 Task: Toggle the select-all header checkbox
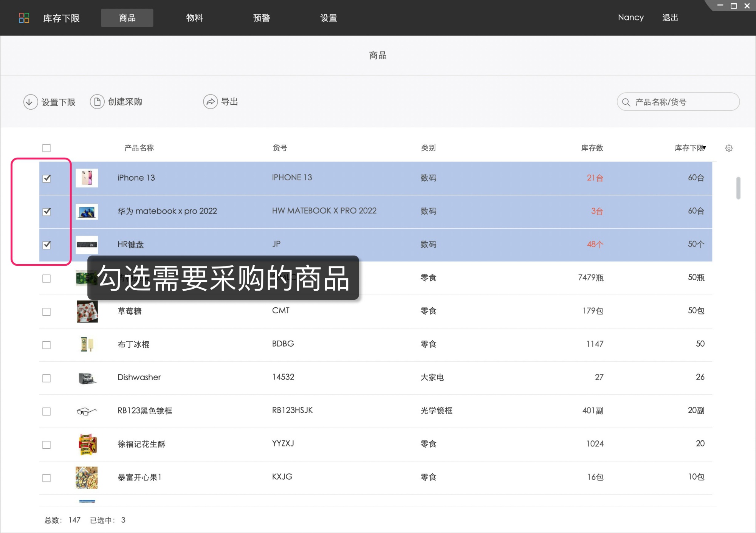coord(46,148)
